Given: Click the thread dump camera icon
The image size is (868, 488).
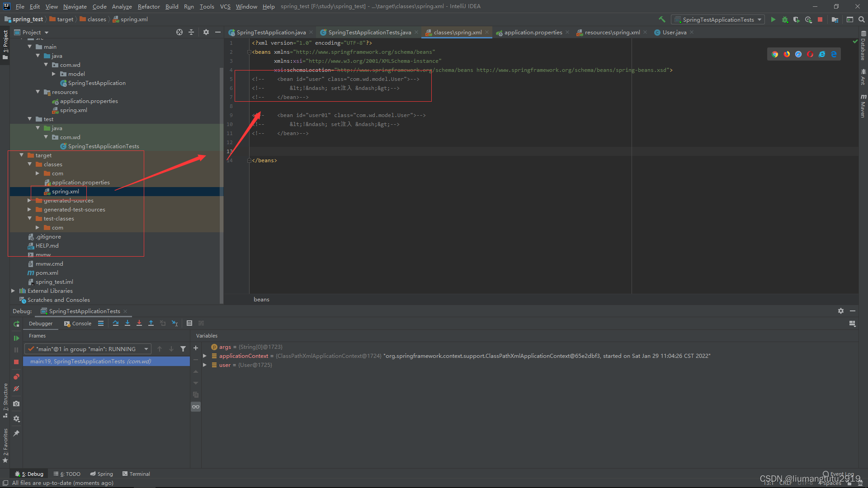Looking at the screenshot, I should tap(16, 404).
